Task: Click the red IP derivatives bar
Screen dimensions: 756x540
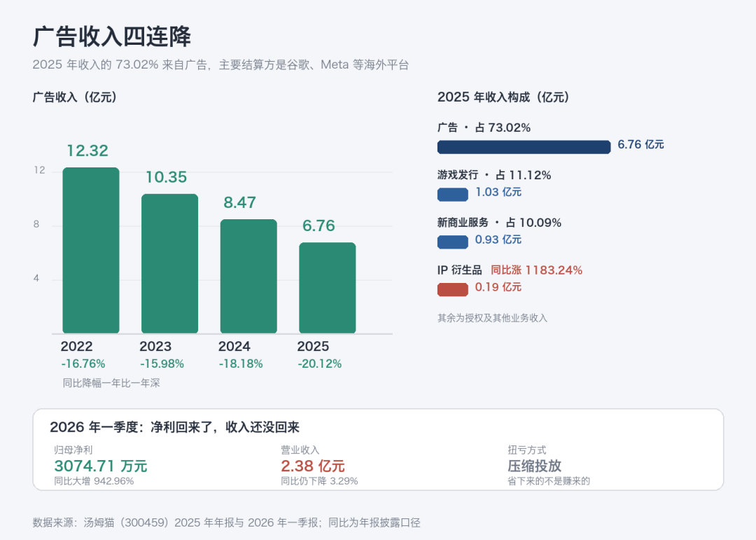Action: tap(453, 289)
